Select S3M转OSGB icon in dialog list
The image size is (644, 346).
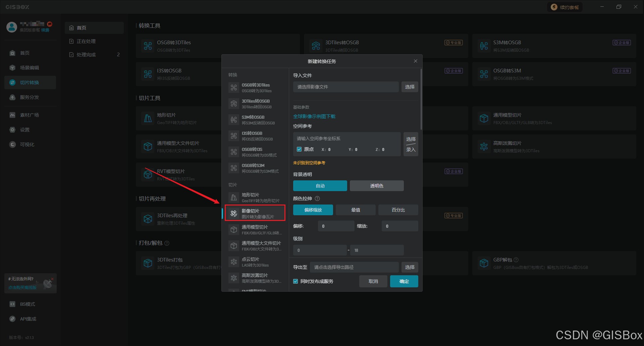pyautogui.click(x=234, y=120)
